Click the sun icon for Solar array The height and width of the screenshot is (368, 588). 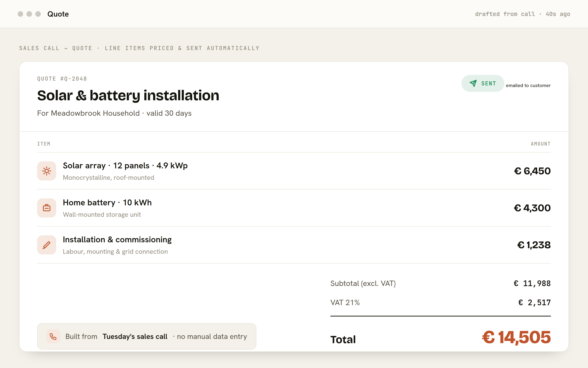point(47,171)
